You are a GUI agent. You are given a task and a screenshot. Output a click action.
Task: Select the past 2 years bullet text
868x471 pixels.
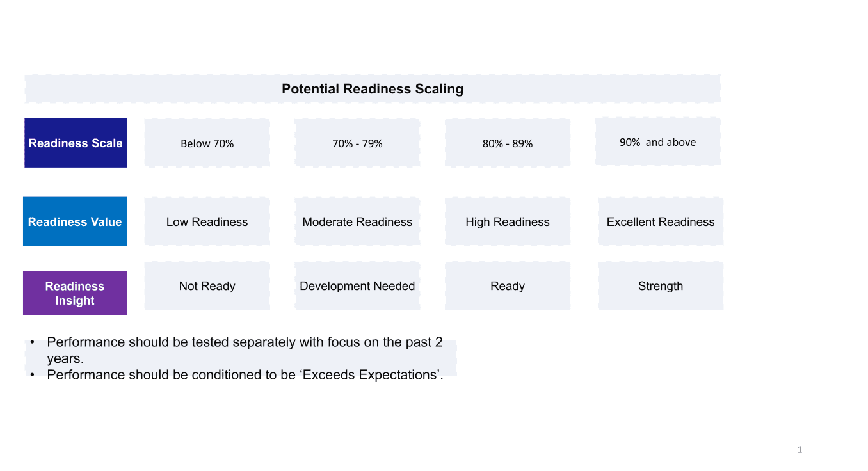click(x=245, y=350)
